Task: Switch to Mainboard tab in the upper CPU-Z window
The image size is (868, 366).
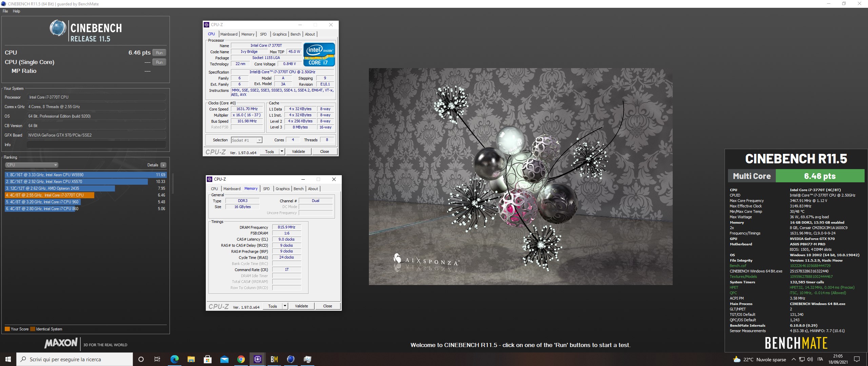Action: (x=229, y=34)
